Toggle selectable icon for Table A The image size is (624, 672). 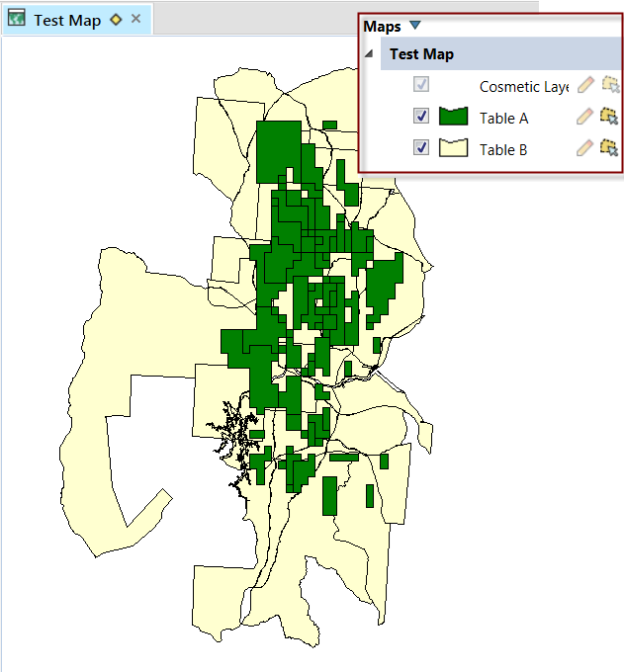coord(610,118)
